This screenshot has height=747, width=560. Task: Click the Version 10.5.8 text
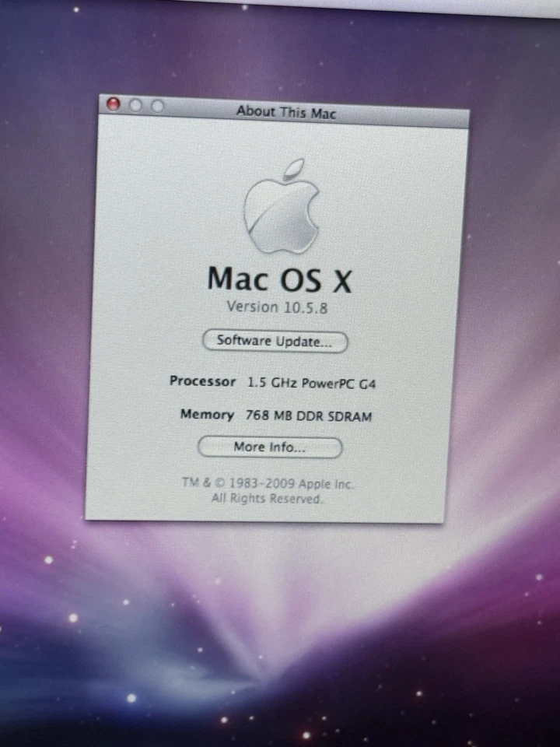pos(277,307)
